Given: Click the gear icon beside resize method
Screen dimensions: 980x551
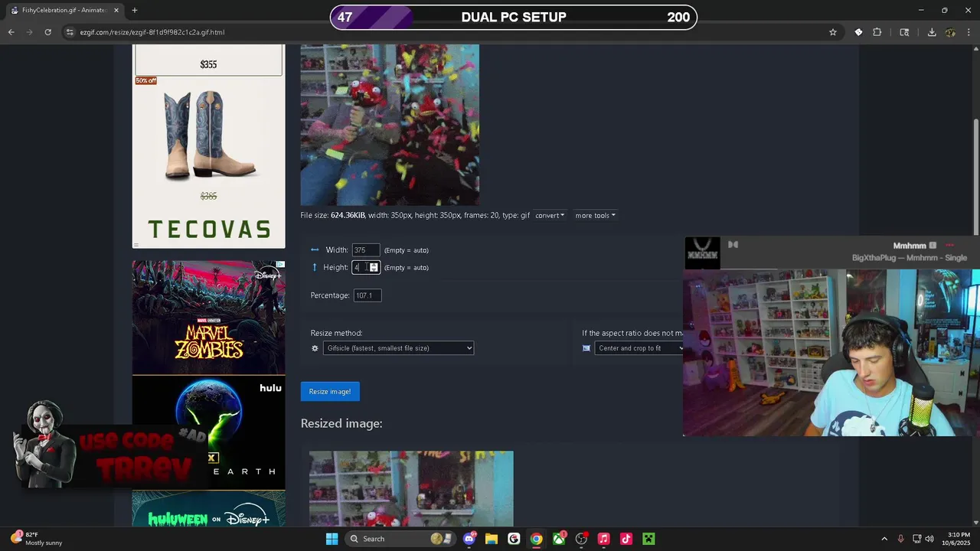Looking at the screenshot, I should click(x=315, y=348).
